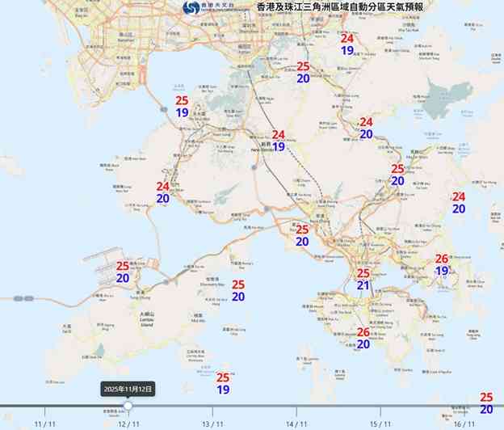Click the 香港及珠江三角洲區域自動分區天氣預報 title text

(x=340, y=7)
